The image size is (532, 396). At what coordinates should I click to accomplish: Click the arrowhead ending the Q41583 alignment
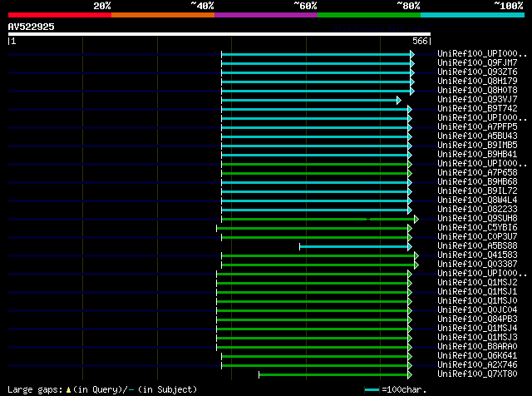(416, 256)
